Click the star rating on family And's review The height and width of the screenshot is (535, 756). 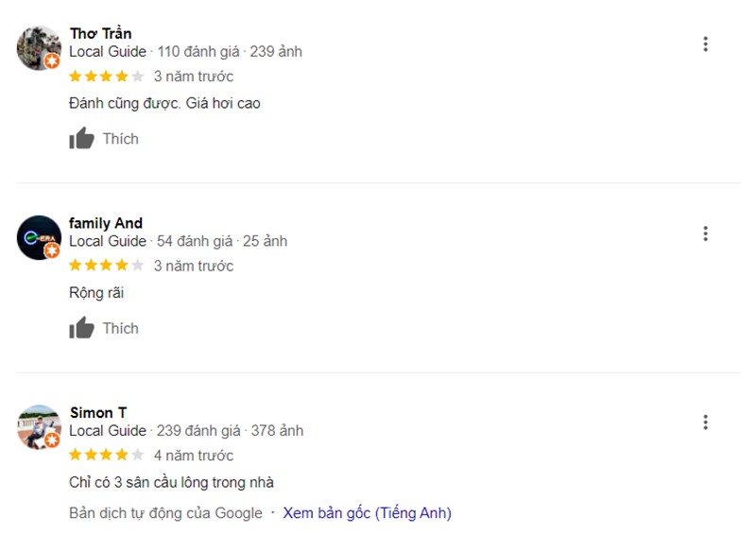[106, 266]
